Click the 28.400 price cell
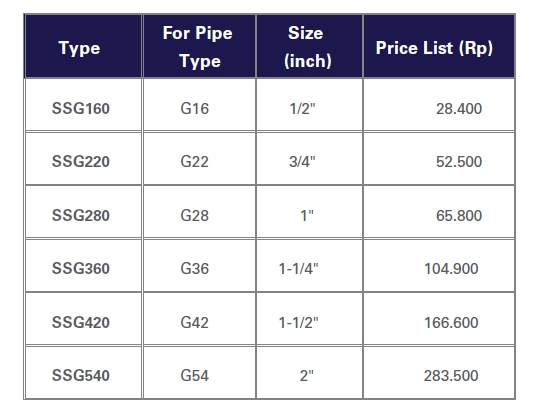Image resolution: width=540 pixels, height=419 pixels. 439,105
